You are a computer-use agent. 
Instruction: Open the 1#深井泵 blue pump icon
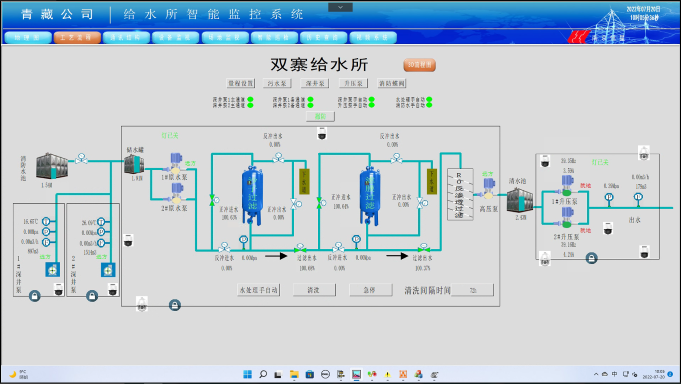click(53, 270)
